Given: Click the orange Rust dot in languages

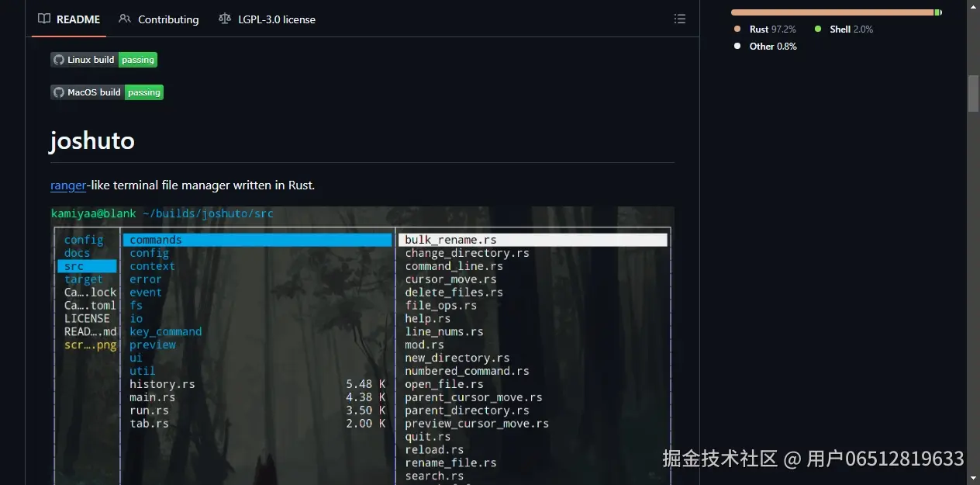Looking at the screenshot, I should tap(737, 29).
